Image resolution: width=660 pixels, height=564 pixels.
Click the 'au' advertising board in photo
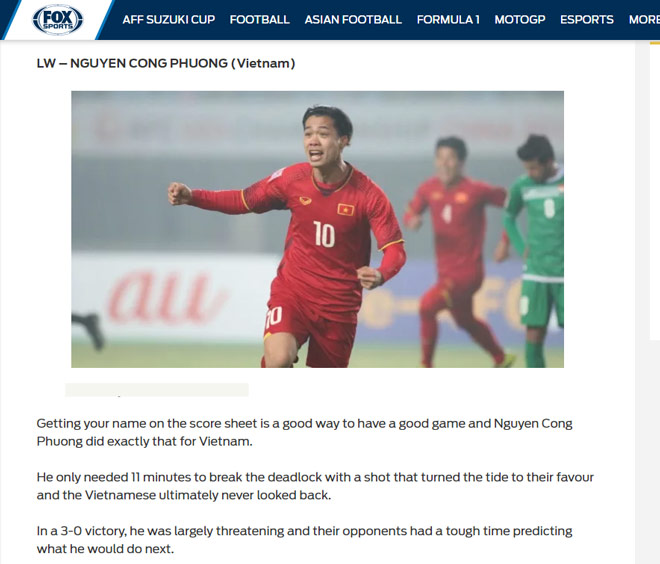coord(165,297)
